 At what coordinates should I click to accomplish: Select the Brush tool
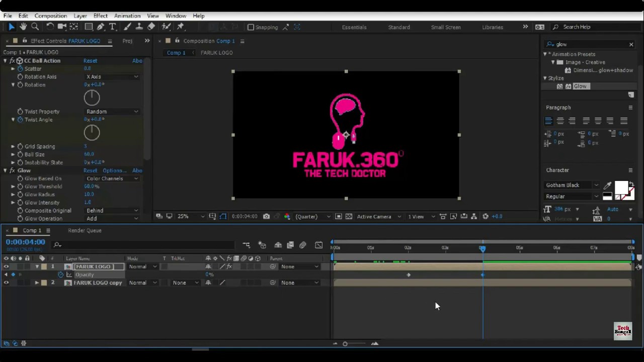tap(128, 27)
